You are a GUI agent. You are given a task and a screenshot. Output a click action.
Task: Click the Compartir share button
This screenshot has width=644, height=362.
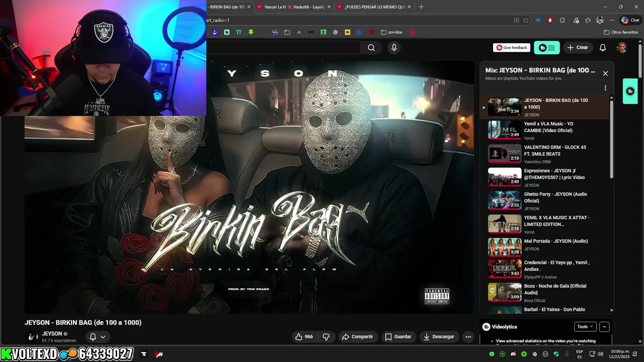[358, 337]
